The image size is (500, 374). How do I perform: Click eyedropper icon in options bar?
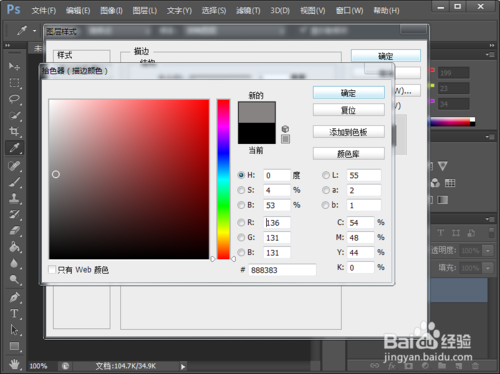(x=22, y=31)
